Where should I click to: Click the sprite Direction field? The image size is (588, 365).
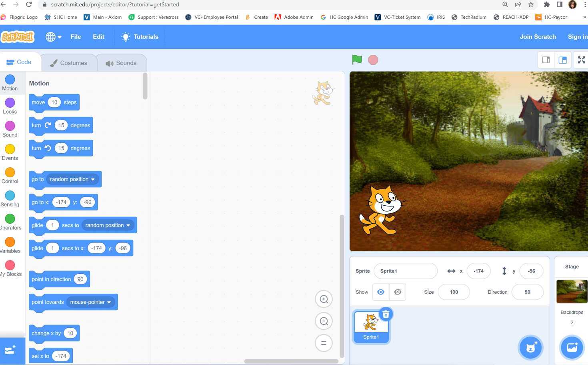coord(527,292)
